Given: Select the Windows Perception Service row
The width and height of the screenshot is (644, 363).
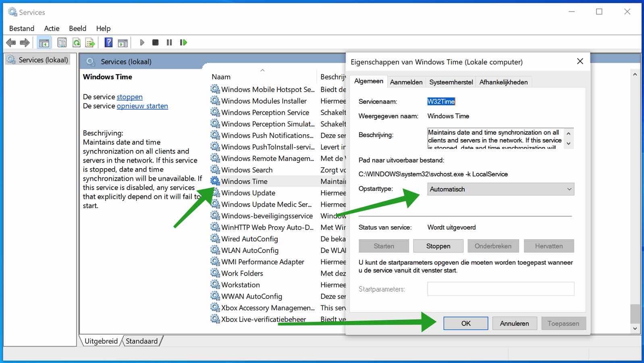Looking at the screenshot, I should 277,112.
